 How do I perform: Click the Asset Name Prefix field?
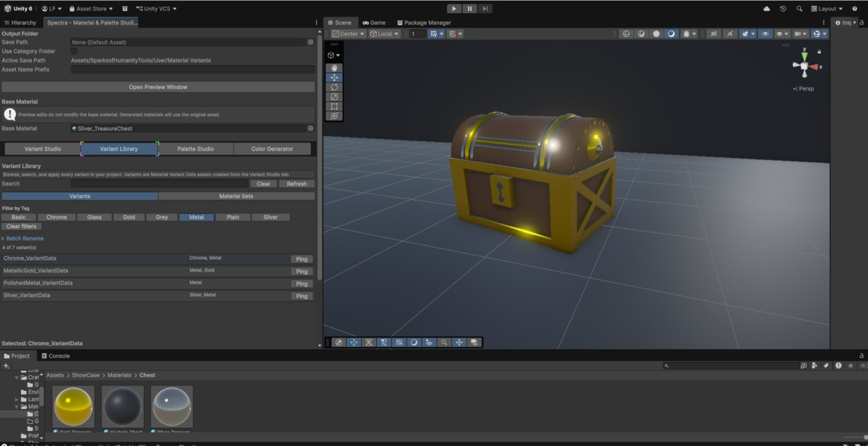tap(192, 70)
